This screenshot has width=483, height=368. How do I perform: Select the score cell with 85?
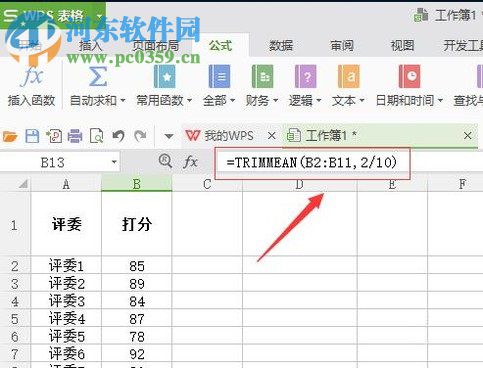point(137,266)
